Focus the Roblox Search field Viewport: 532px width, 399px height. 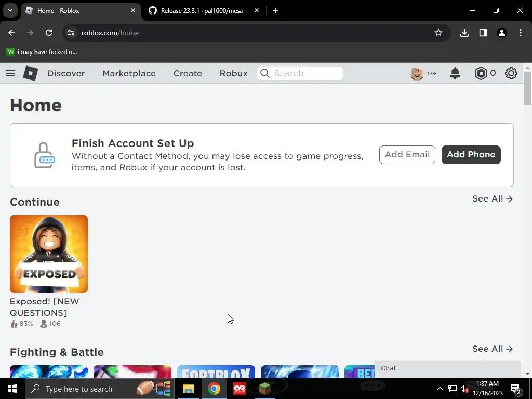[300, 73]
